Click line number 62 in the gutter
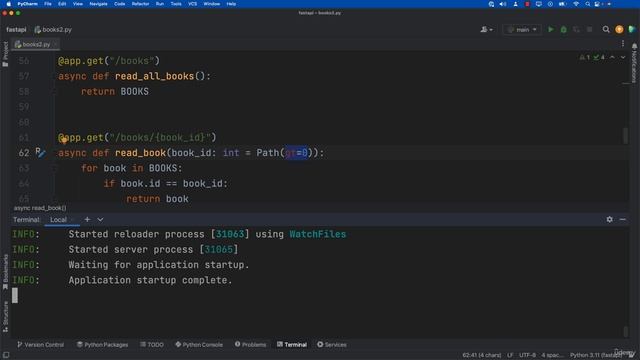Viewport: 640px width, 360px height. pyautogui.click(x=24, y=153)
